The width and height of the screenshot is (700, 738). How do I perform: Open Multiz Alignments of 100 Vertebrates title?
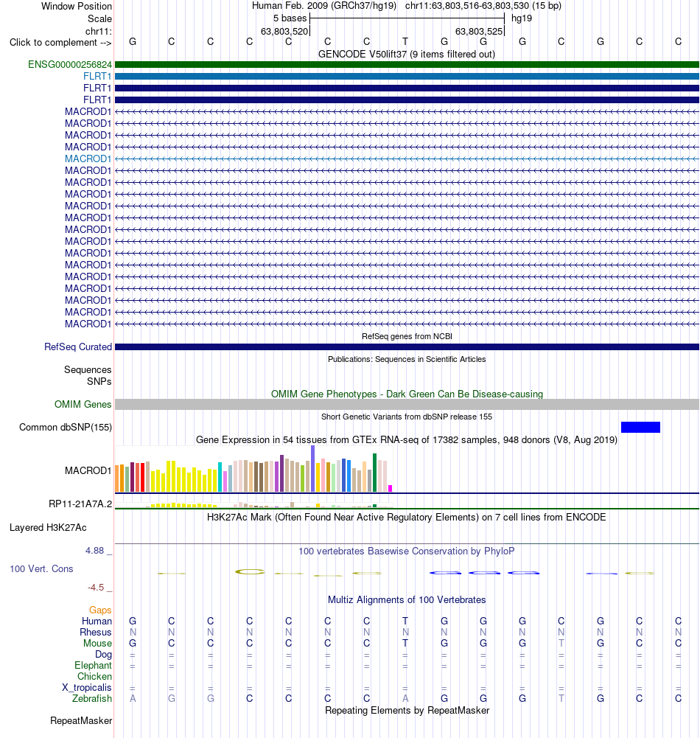tap(407, 599)
